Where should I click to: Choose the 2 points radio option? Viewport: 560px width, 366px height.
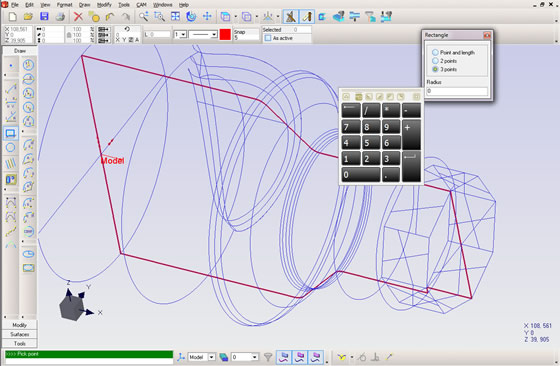click(x=435, y=61)
